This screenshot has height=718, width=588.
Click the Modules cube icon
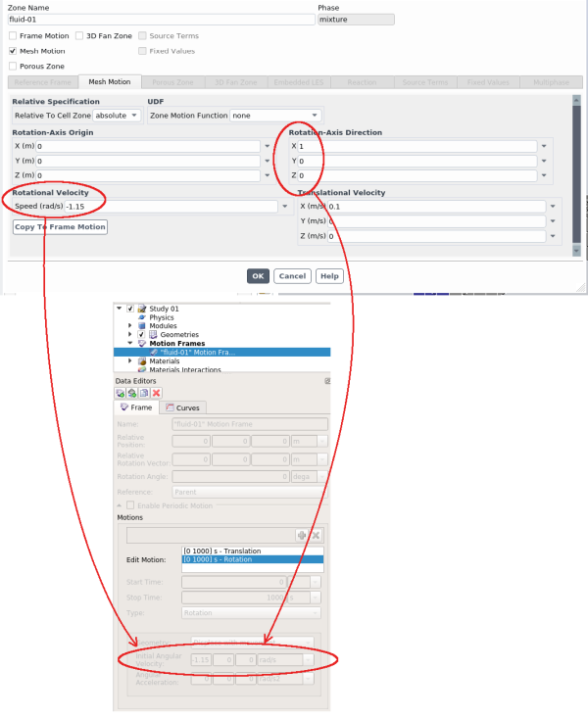[x=142, y=326]
